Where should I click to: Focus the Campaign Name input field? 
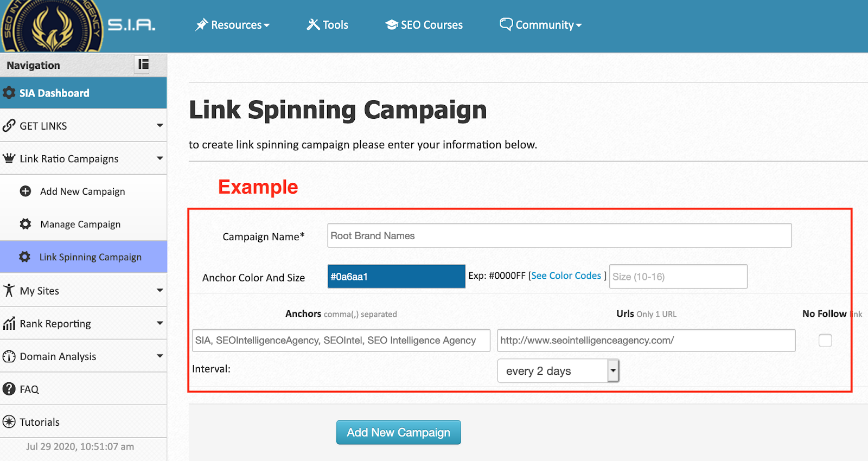559,235
